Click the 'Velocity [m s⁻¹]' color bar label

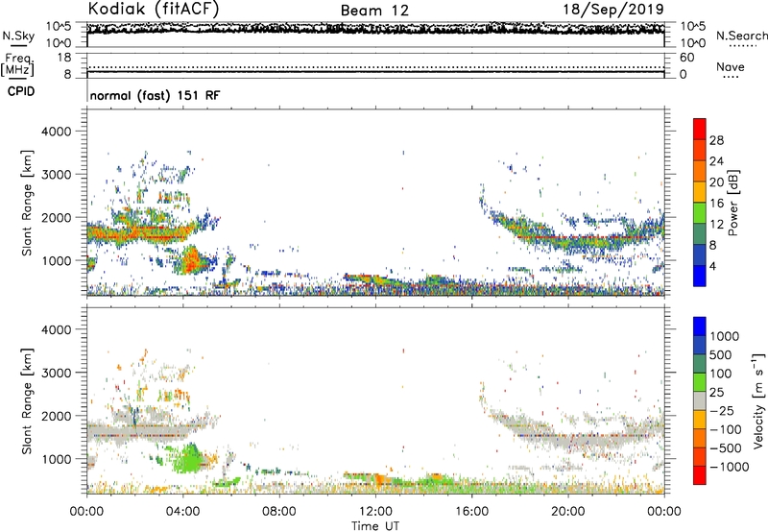758,400
